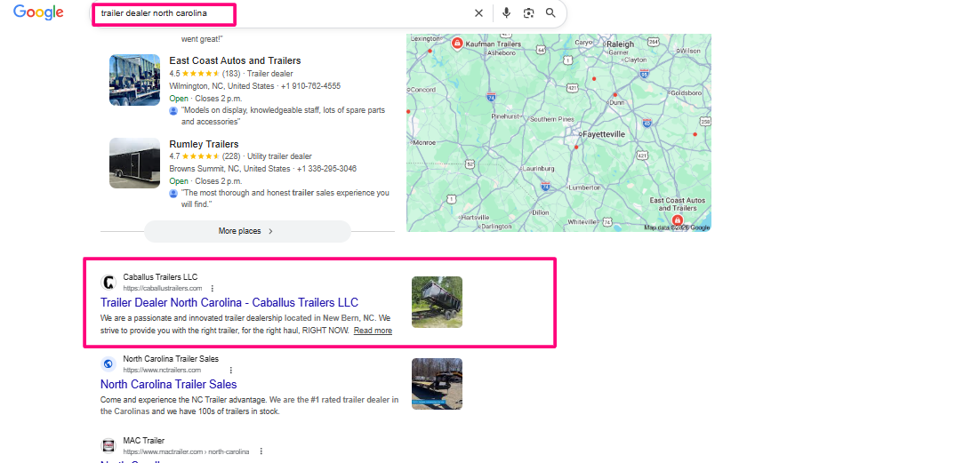Click East Coast Autos phone +1 910-762-4555
The image size is (980, 463).
310,86
